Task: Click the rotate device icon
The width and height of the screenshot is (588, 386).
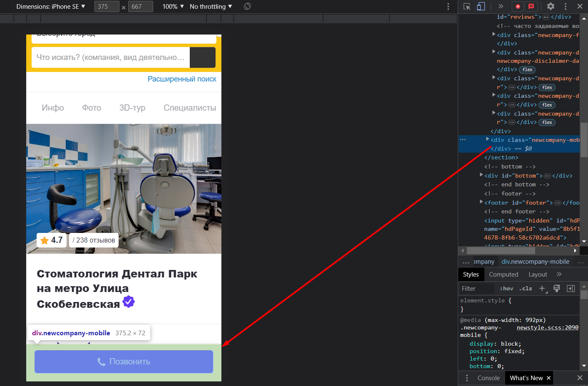Action: click(x=247, y=6)
